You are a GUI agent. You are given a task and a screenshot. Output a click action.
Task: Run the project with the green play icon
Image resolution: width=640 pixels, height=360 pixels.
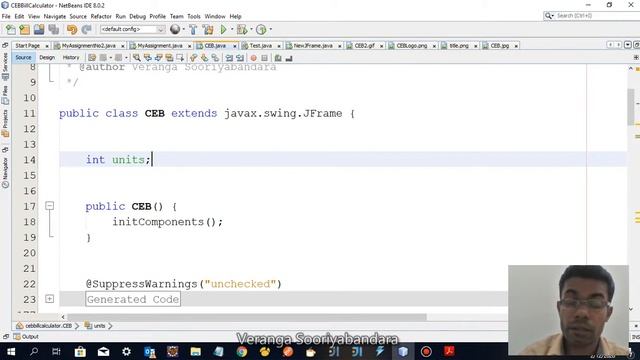click(x=223, y=29)
